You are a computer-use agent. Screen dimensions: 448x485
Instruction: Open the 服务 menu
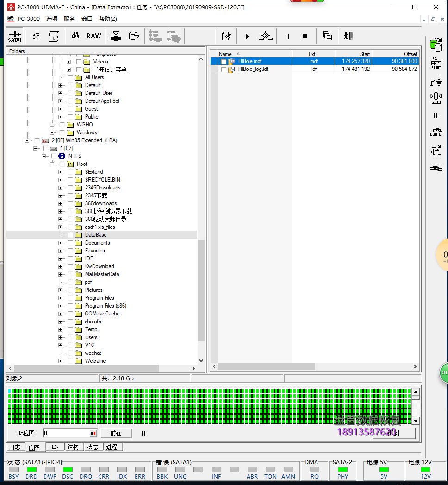click(69, 19)
